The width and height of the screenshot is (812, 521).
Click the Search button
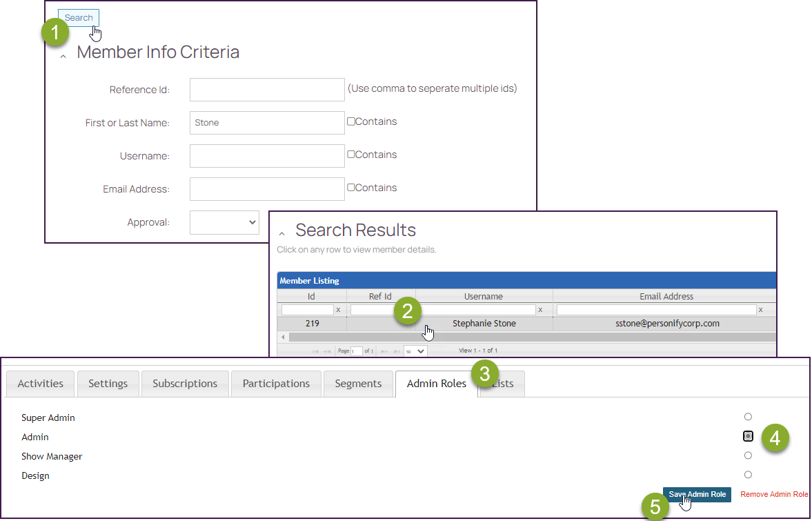coord(78,18)
